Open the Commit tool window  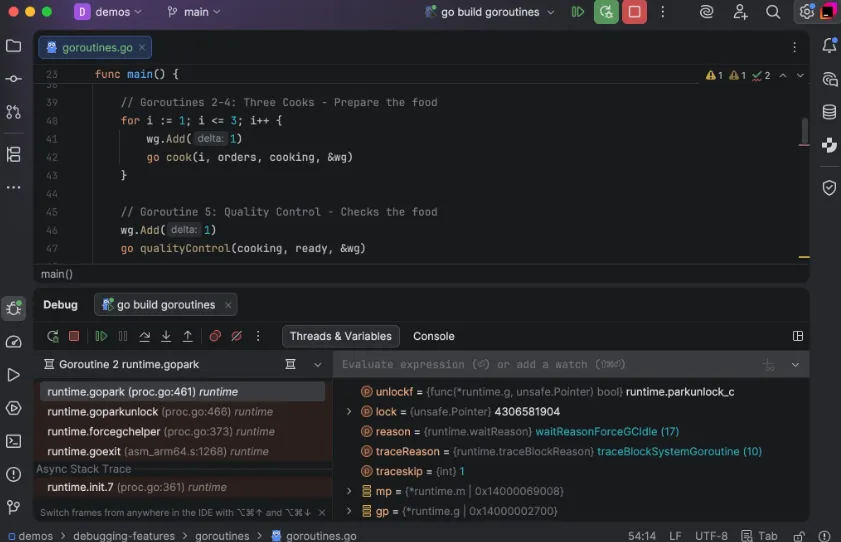tap(13, 79)
